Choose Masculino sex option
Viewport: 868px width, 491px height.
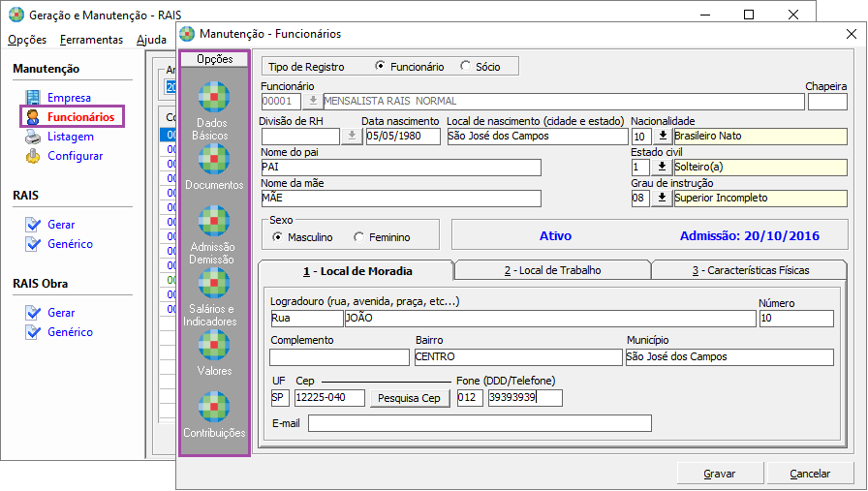[277, 237]
